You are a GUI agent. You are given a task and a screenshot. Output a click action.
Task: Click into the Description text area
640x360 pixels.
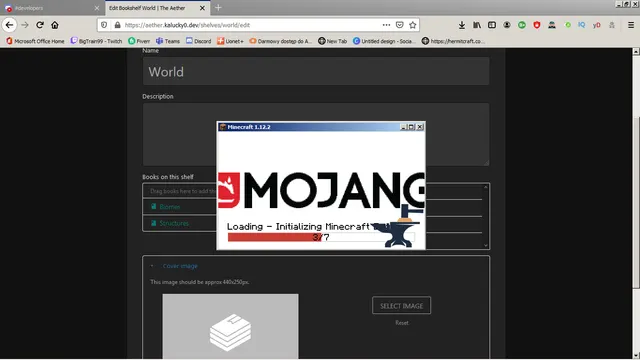click(316, 134)
